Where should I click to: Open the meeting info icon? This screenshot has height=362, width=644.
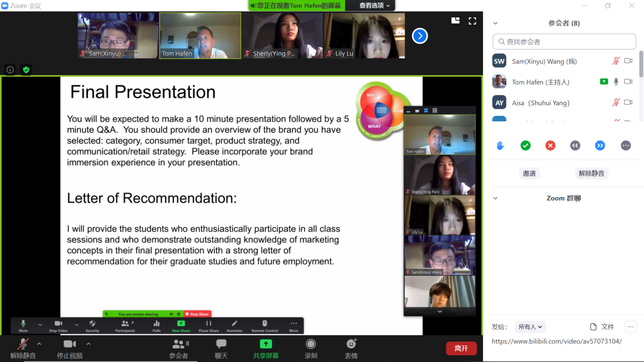10,70
